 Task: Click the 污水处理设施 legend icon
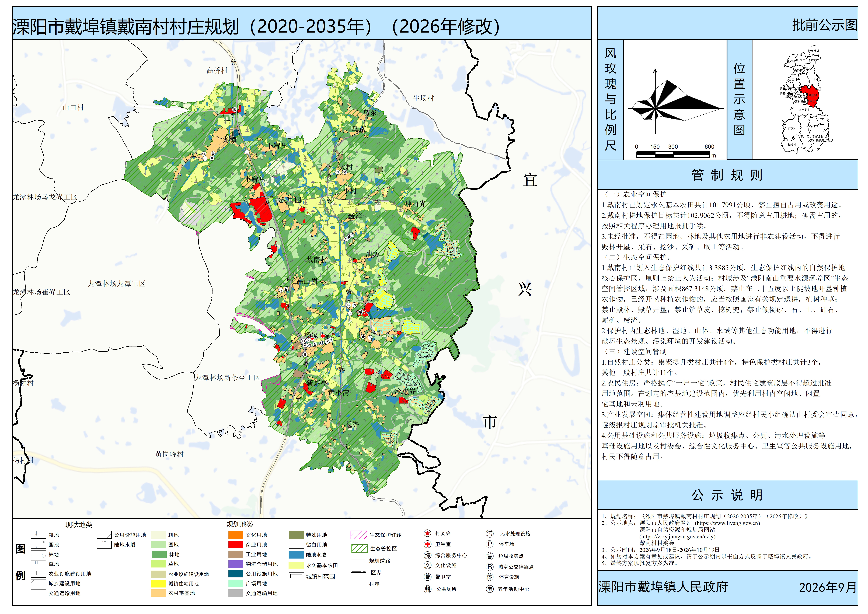coord(490,534)
